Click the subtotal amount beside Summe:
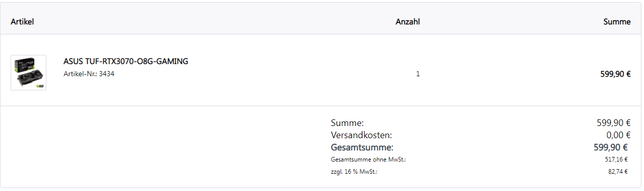This screenshot has width=644, height=191. click(614, 123)
